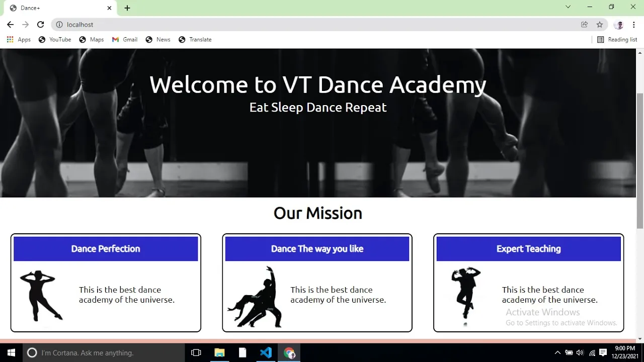Switch to Chrome on the taskbar
The height and width of the screenshot is (362, 644).
click(289, 353)
